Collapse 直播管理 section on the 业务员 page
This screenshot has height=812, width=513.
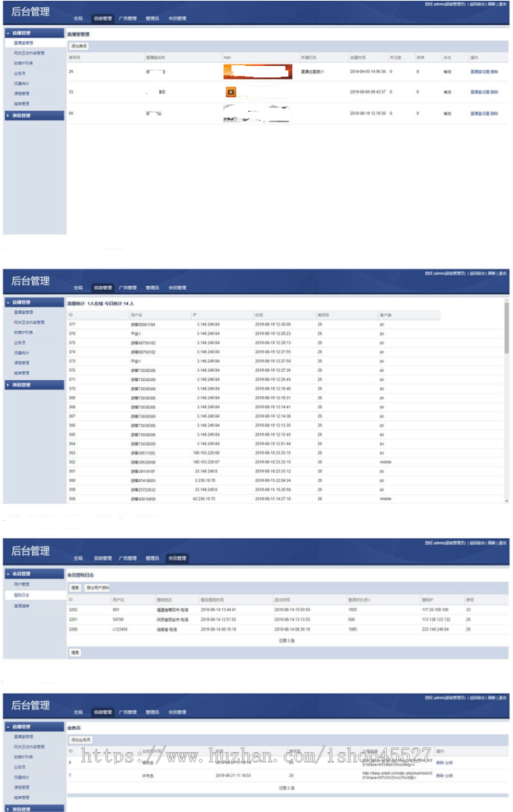pos(34,726)
